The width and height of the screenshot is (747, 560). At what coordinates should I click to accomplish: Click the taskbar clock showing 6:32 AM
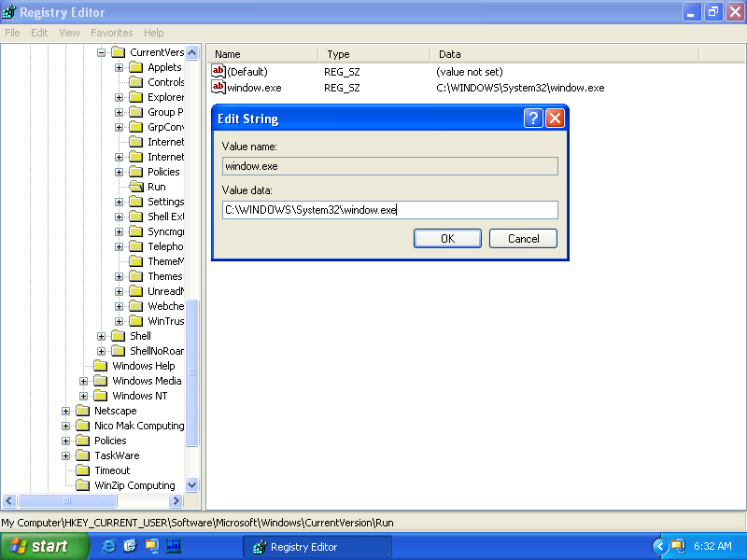712,546
